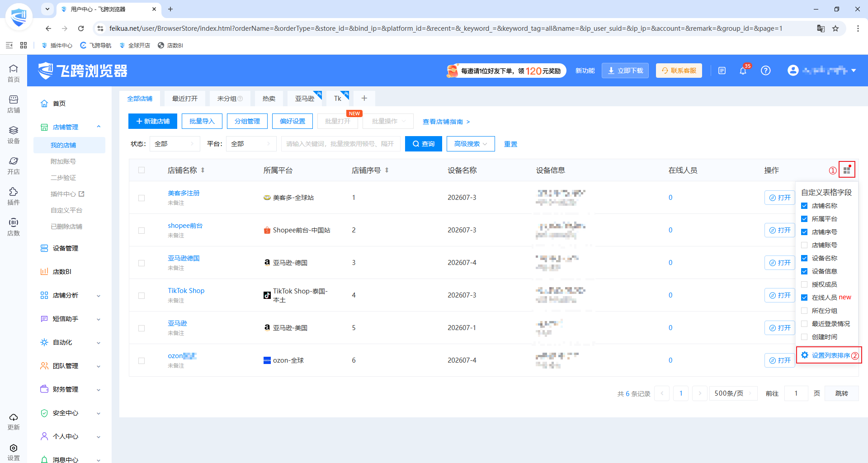This screenshot has width=868, height=463.
Task: Open the 状态 dropdown
Action: [175, 144]
